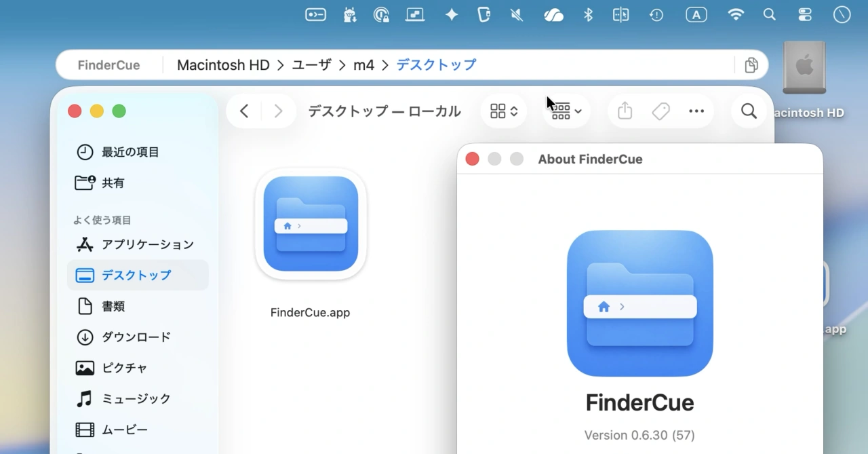Click the sparkle menu bar icon
The width and height of the screenshot is (868, 454).
click(452, 15)
